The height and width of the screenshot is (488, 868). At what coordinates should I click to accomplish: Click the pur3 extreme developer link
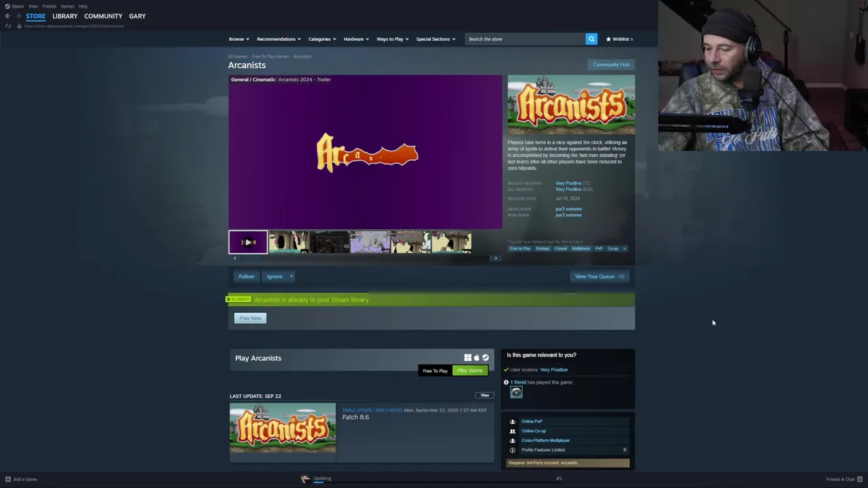click(x=568, y=209)
